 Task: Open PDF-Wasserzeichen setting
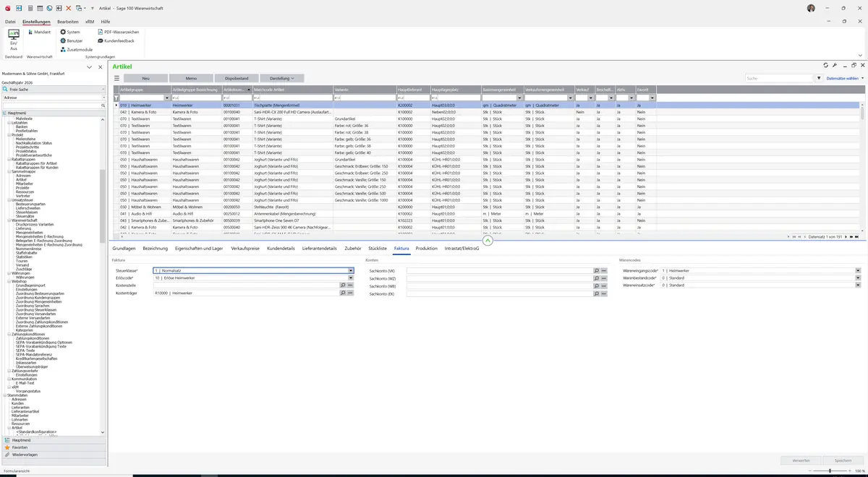118,33
